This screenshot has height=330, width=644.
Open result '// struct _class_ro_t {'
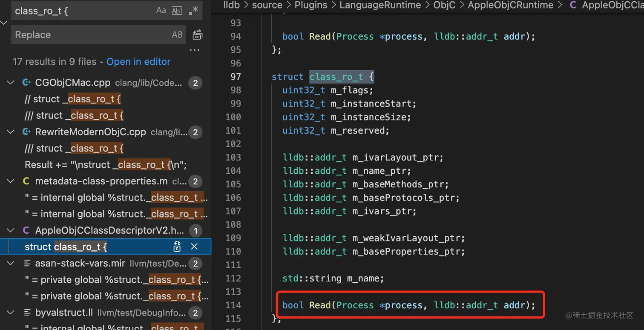pos(73,99)
